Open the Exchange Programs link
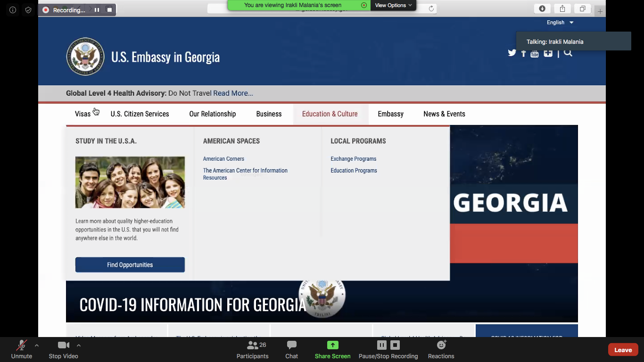Screen dimensions: 644x362 354,159
